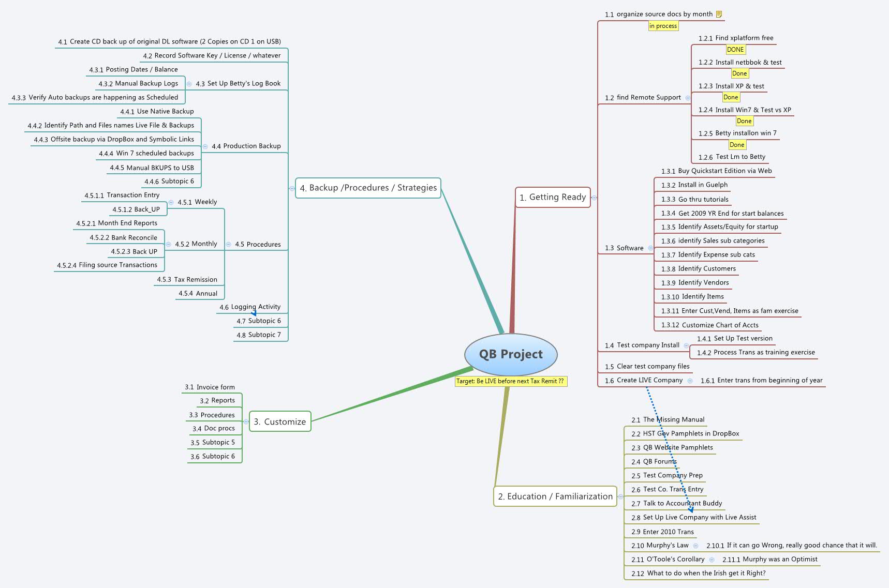Select the "in process" status label

pyautogui.click(x=663, y=25)
